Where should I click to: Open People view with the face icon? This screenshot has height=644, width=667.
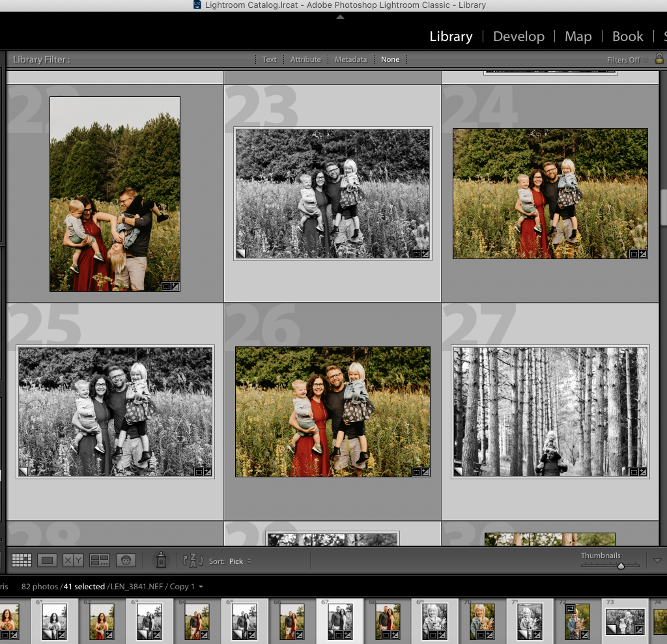[126, 560]
